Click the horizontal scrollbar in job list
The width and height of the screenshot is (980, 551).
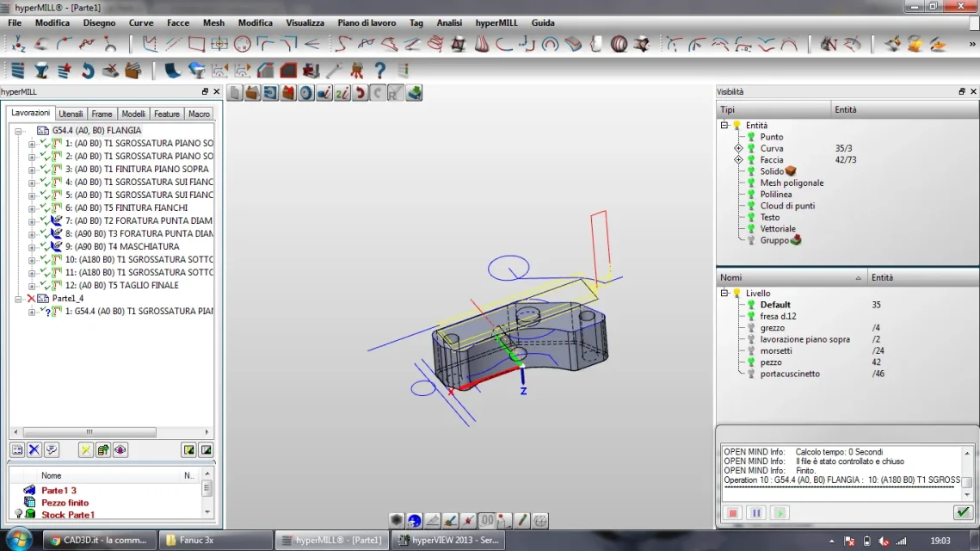tap(89, 432)
